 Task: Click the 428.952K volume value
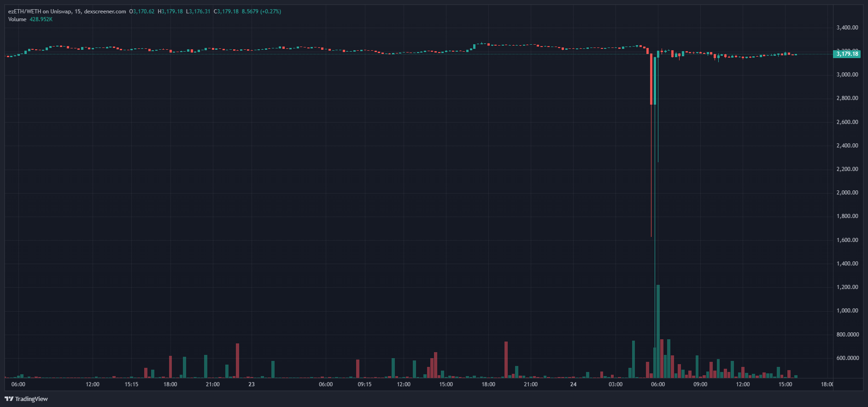[x=41, y=19]
